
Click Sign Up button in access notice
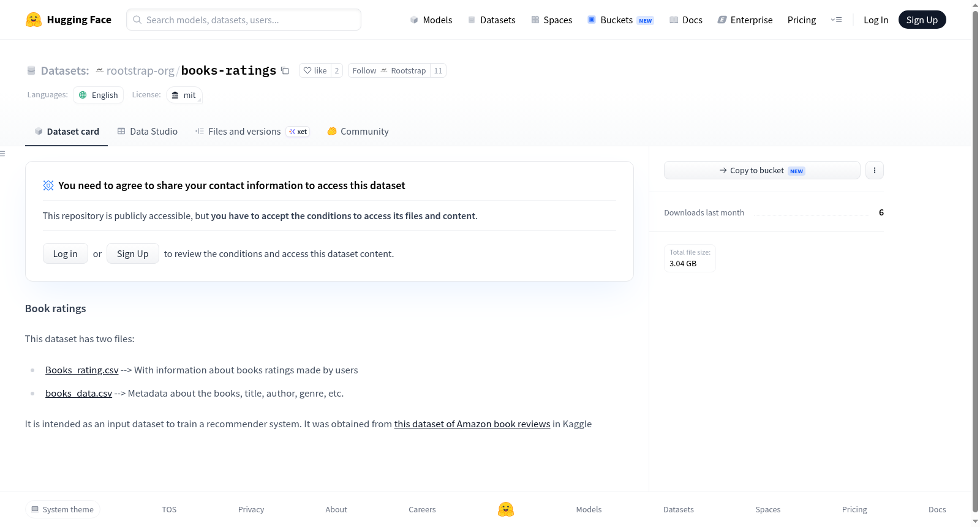tap(133, 253)
